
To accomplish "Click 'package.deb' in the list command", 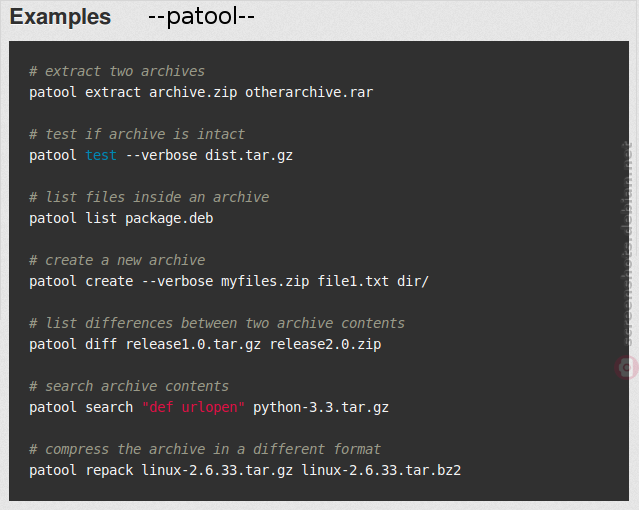I will click(169, 219).
